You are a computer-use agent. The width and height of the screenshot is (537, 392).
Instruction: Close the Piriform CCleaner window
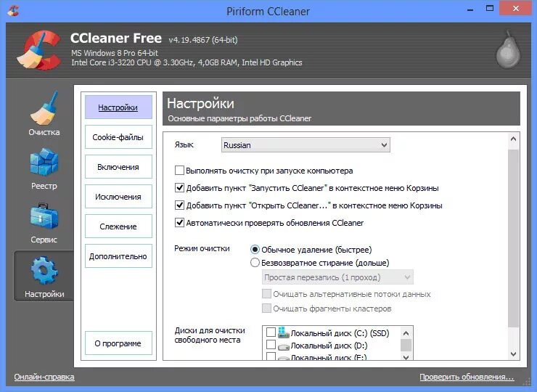pos(516,8)
